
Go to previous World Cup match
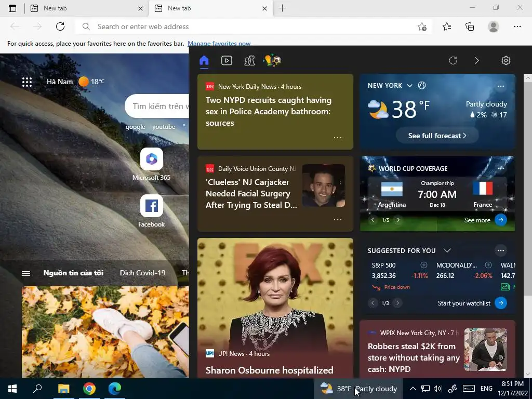click(373, 220)
